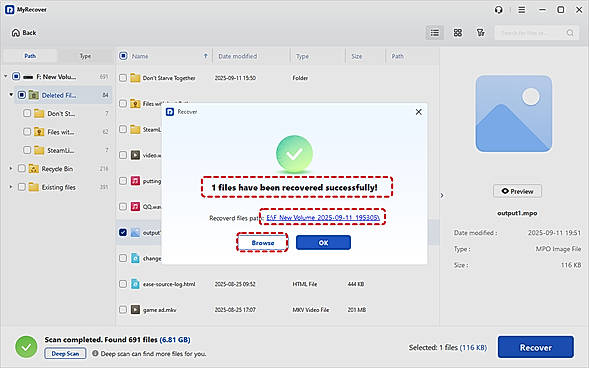Open the hamburger menu in title bar

coord(522,10)
